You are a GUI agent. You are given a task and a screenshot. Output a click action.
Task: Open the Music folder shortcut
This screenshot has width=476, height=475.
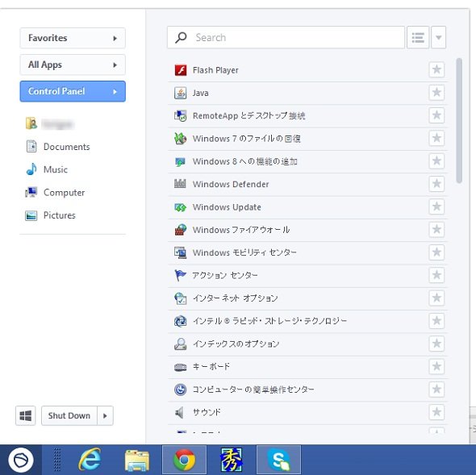coord(55,169)
